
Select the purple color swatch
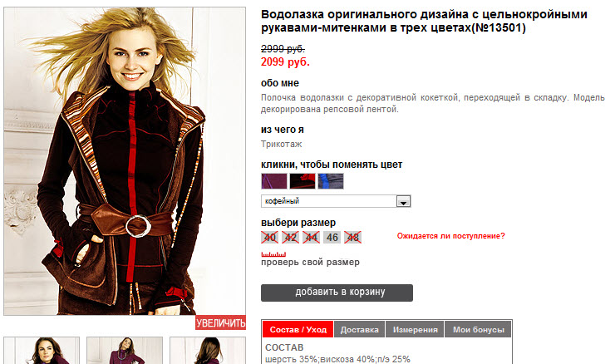[274, 181]
